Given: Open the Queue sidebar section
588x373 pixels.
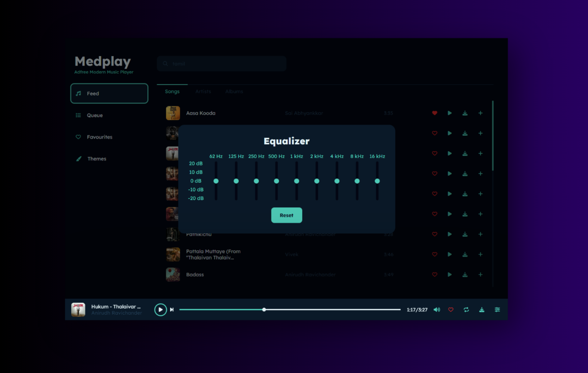Looking at the screenshot, I should click(95, 115).
